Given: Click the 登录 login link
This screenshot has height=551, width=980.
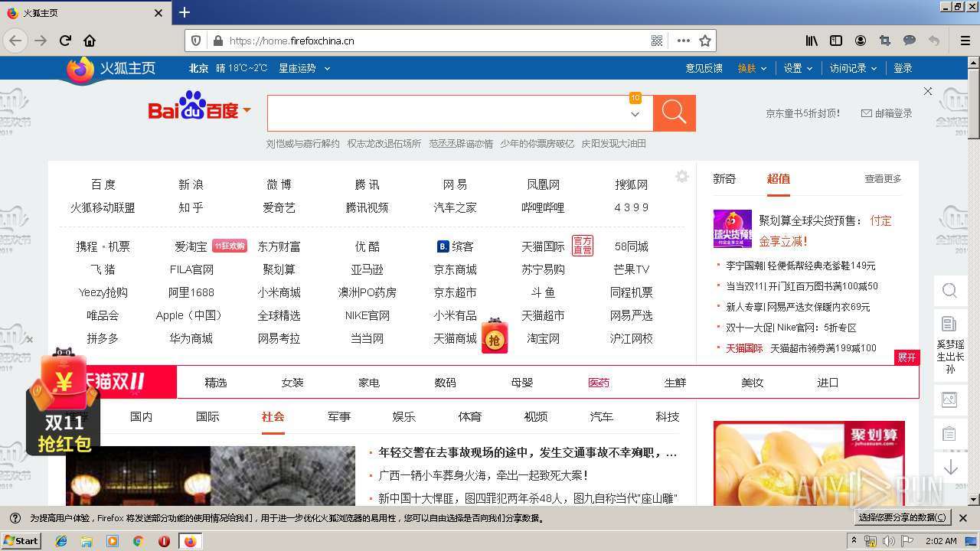Looking at the screenshot, I should click(x=903, y=68).
